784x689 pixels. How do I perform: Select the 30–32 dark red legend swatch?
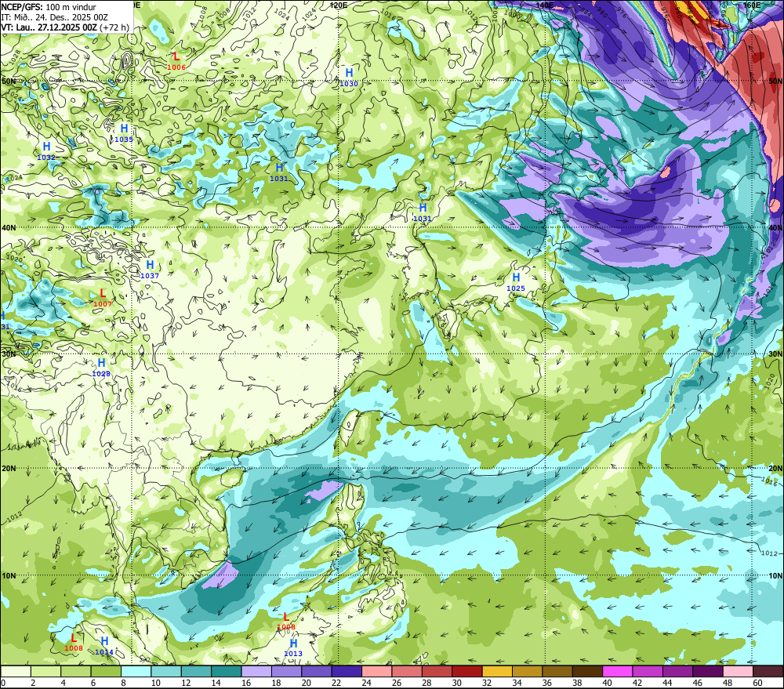pyautogui.click(x=467, y=671)
